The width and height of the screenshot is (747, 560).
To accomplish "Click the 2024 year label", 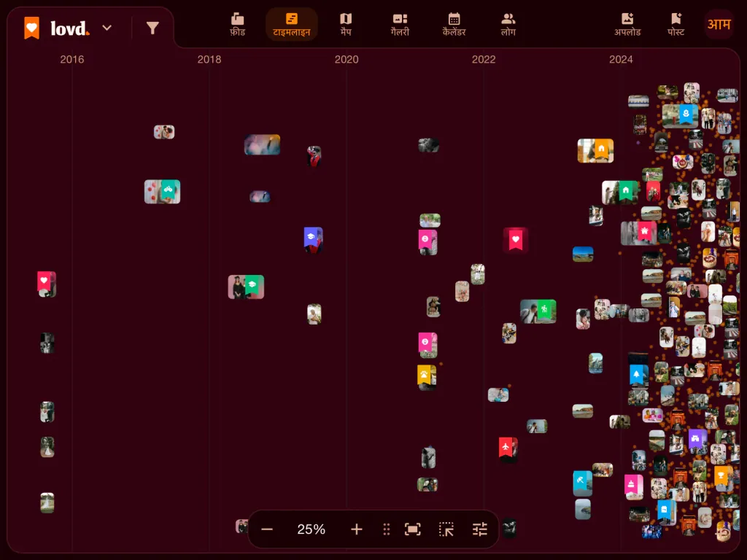I will pyautogui.click(x=621, y=60).
